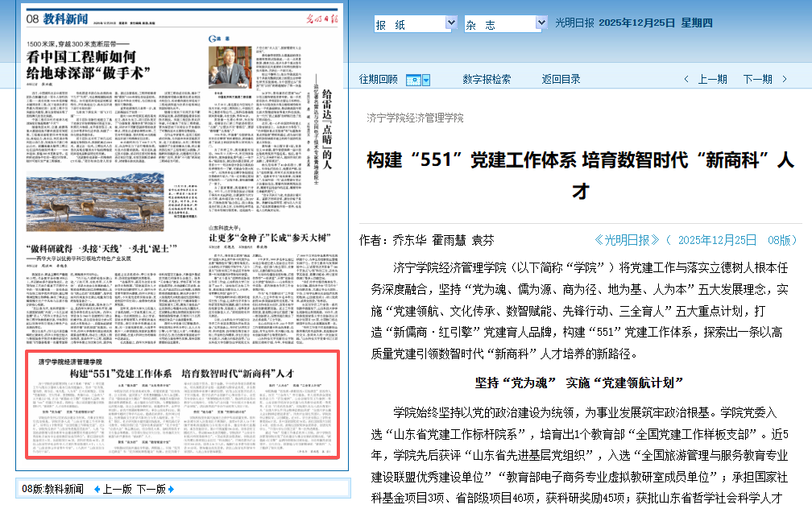Go to previous issue via 上一期
812x509 pixels.
click(x=712, y=79)
